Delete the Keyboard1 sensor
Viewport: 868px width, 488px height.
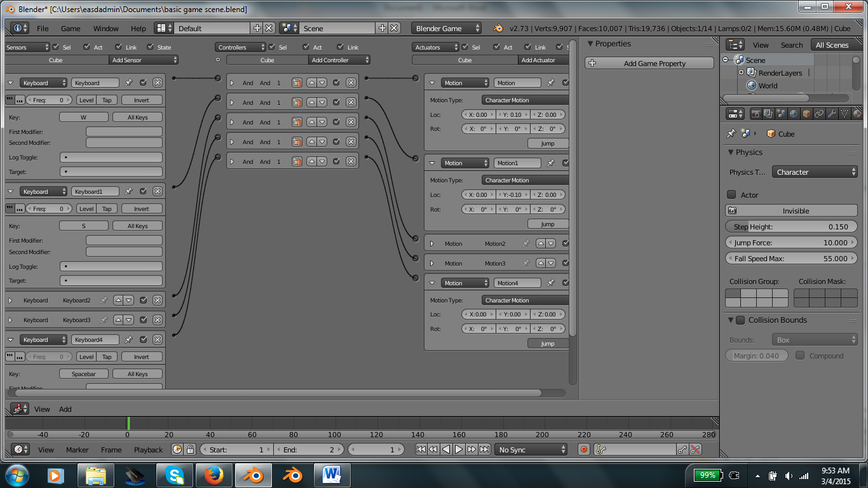click(157, 191)
